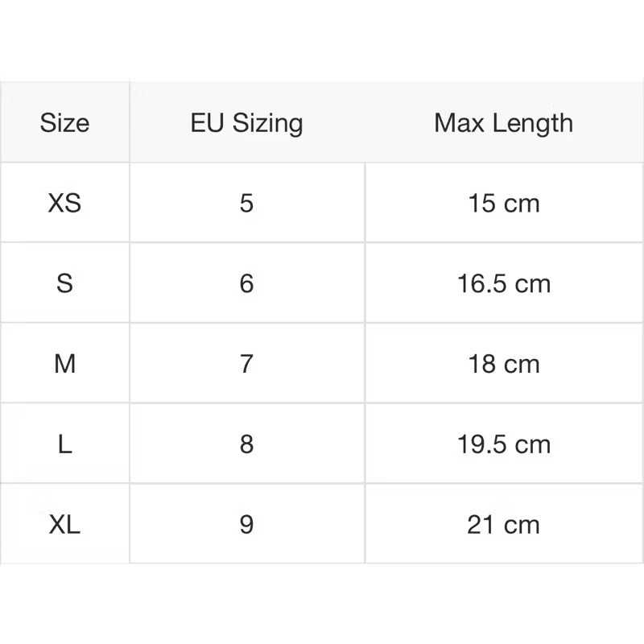Image resolution: width=644 pixels, height=644 pixels.
Task: Click the Max Length column header
Action: [504, 122]
